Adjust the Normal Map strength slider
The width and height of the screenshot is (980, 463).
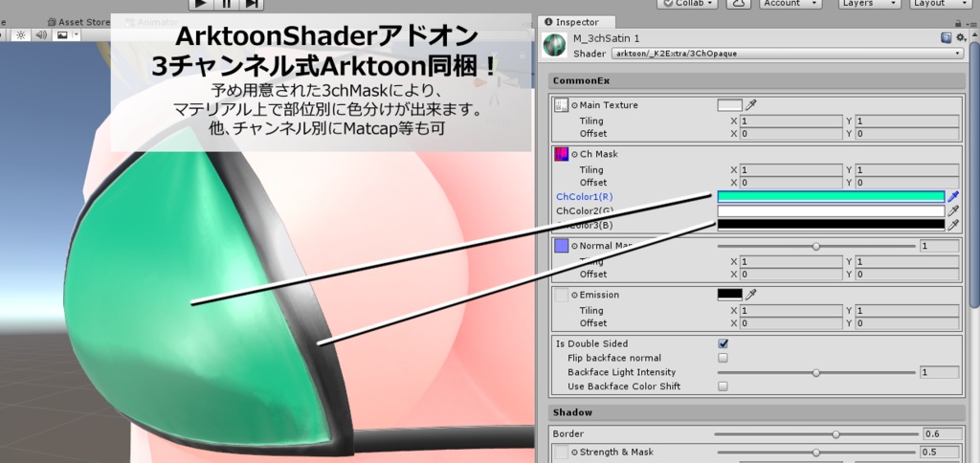pos(816,246)
